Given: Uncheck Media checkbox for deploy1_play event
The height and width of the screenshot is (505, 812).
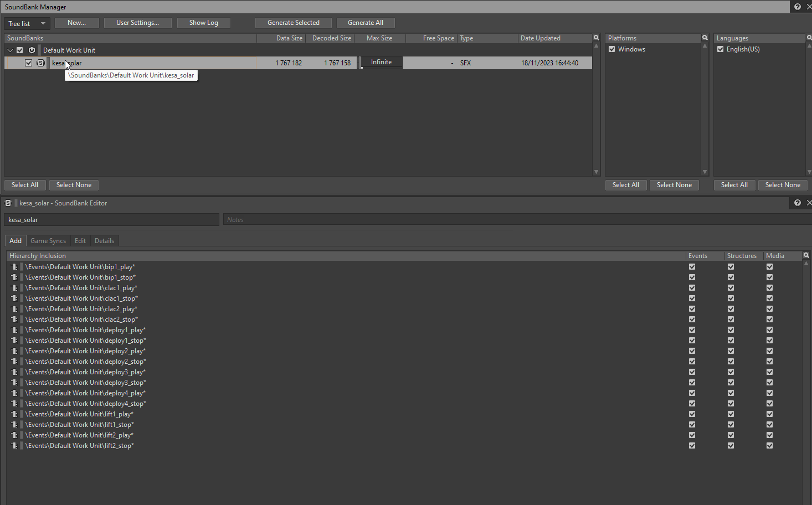Looking at the screenshot, I should pos(769,330).
